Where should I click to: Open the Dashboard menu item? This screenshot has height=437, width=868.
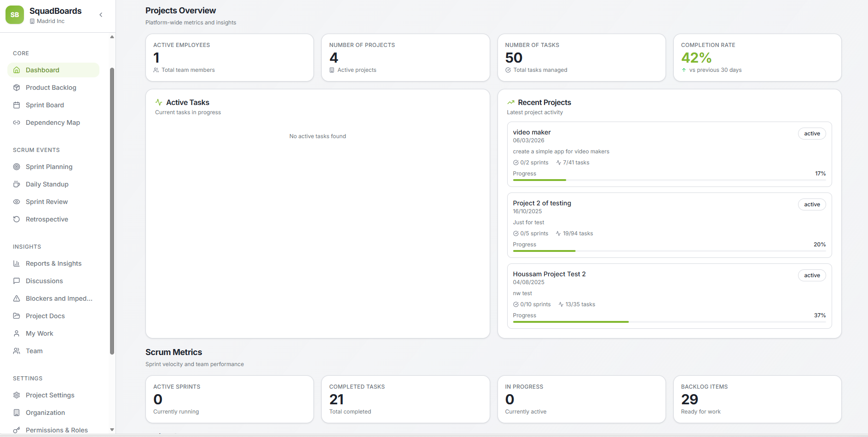tap(53, 70)
